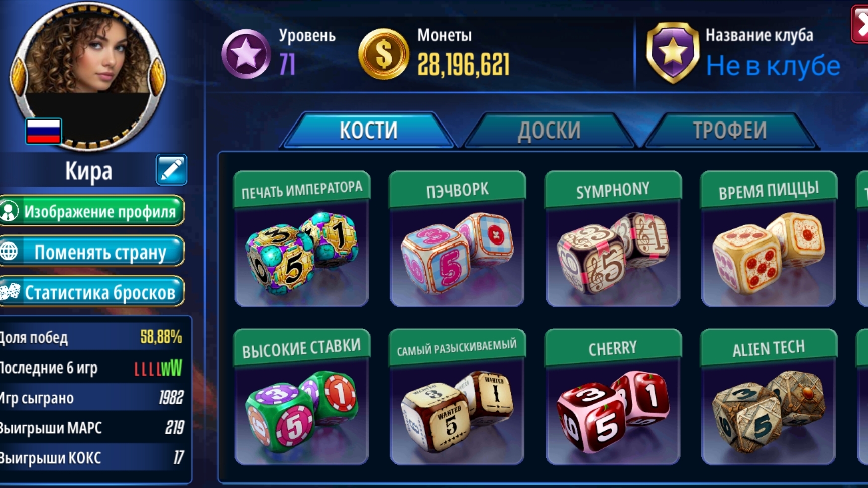Screen dimensions: 868x488
Task: Switch to the Доски tab
Action: 549,131
